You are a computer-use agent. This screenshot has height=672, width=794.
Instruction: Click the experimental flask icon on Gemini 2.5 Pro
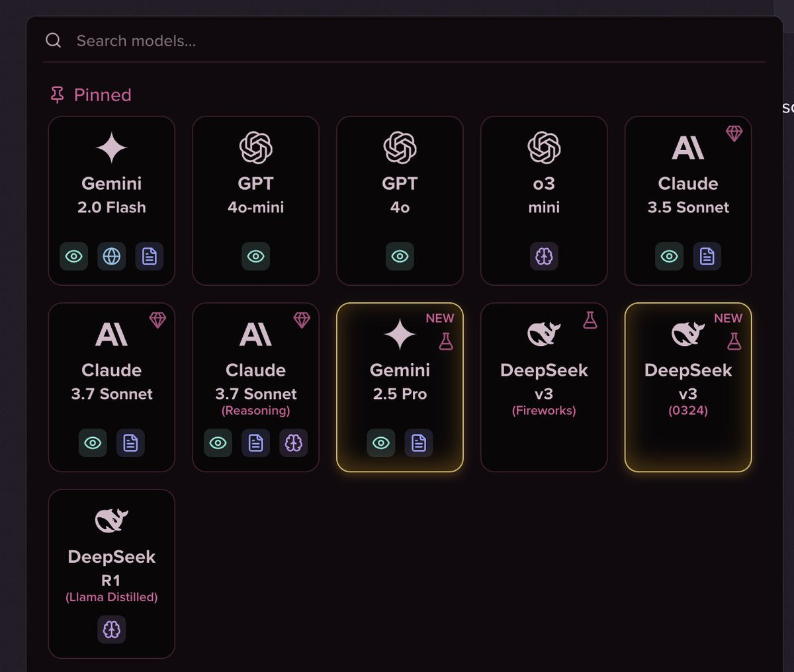point(446,341)
